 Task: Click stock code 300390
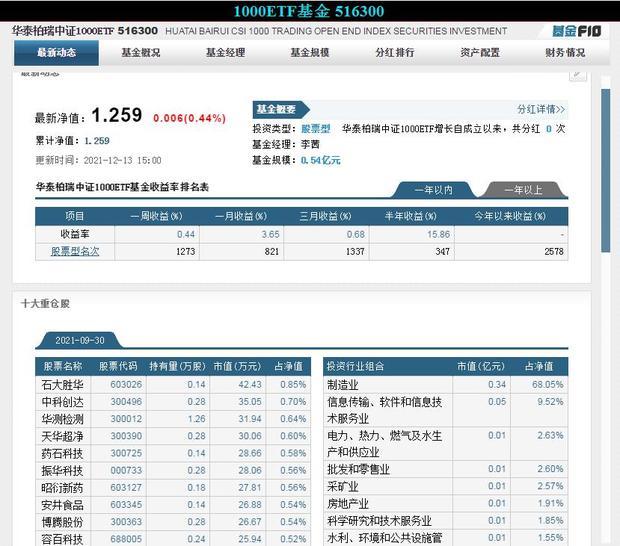(126, 436)
